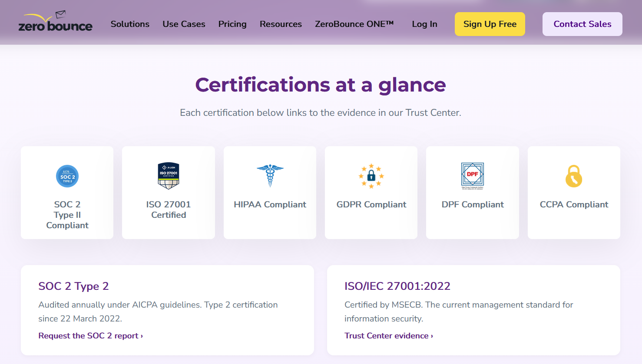
Task: Click the Certifications at a glance heading
Action: click(x=321, y=85)
